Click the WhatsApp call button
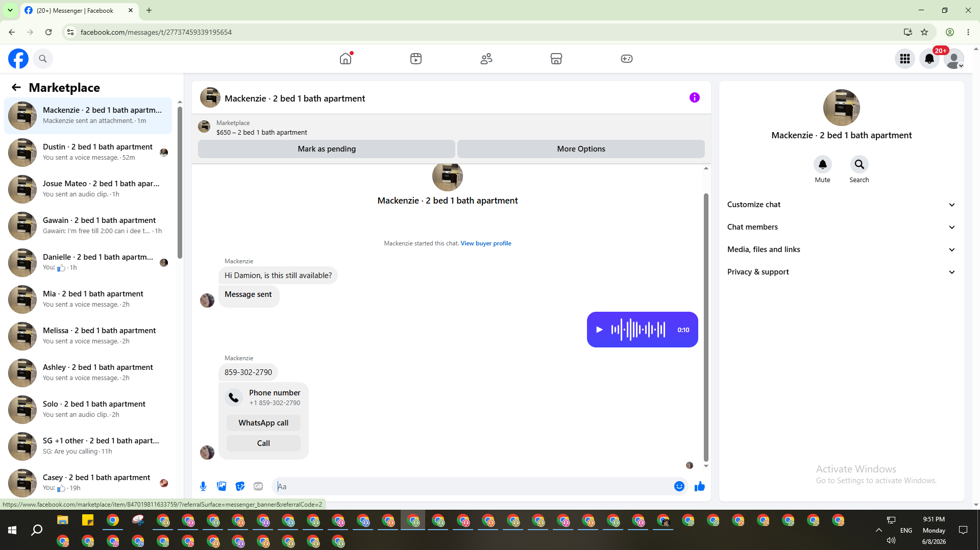 (x=263, y=423)
